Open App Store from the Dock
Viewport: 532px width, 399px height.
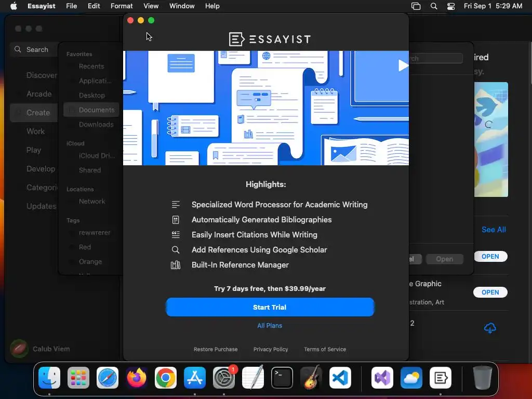195,378
